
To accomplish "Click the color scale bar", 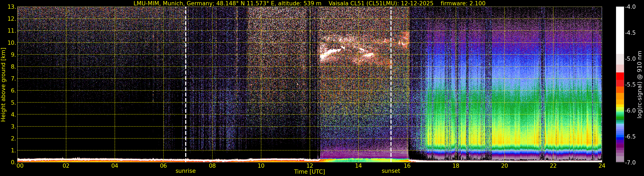I will pyautogui.click(x=620, y=85).
